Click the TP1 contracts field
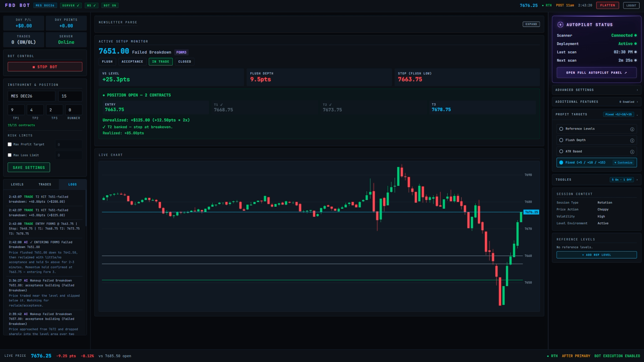644x362 pixels. pos(16,110)
